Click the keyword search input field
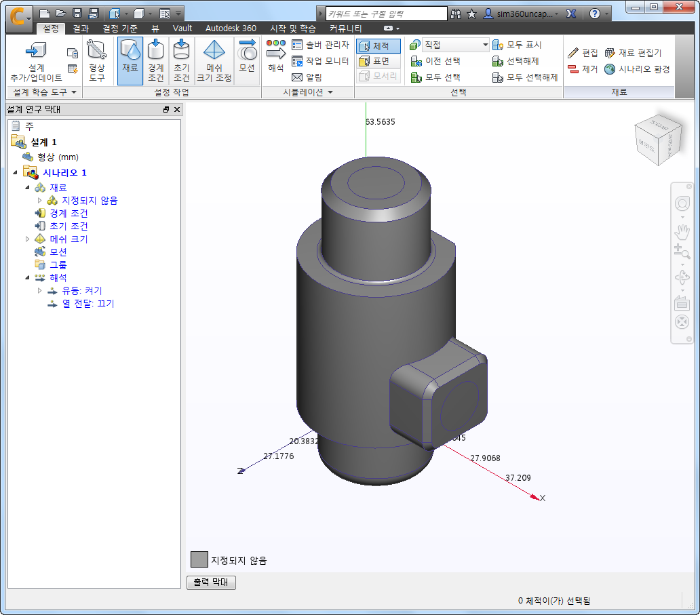 (386, 14)
